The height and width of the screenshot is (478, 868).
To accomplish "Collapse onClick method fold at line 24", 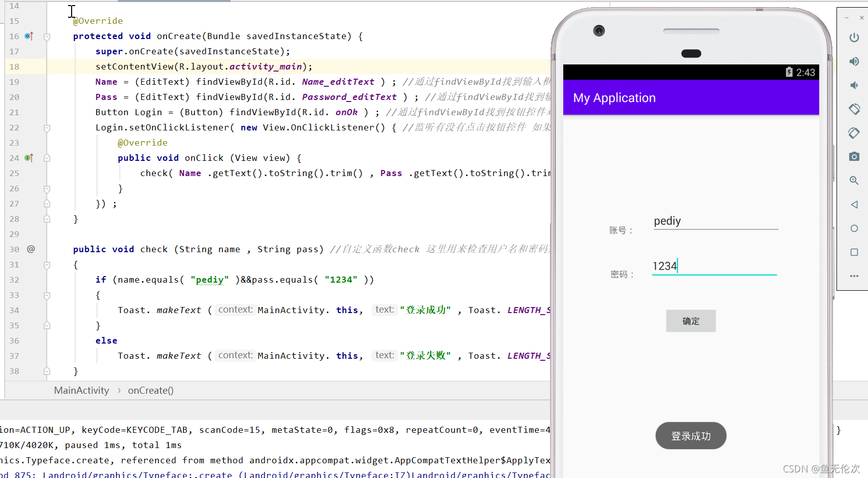I will (47, 158).
